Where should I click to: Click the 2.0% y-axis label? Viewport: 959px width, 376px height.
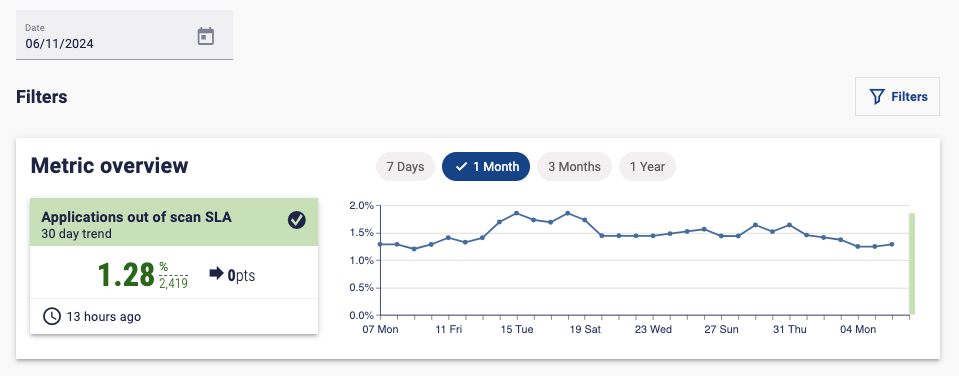[x=361, y=205]
